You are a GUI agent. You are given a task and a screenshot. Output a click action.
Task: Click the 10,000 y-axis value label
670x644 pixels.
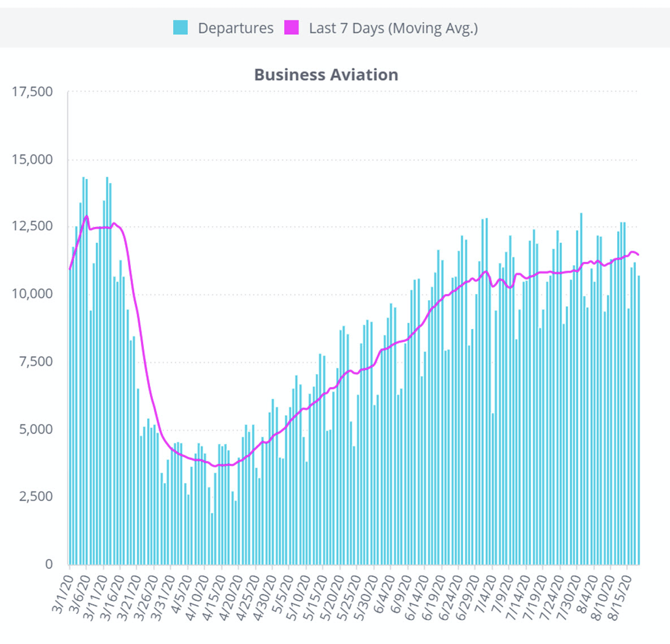[x=32, y=294]
